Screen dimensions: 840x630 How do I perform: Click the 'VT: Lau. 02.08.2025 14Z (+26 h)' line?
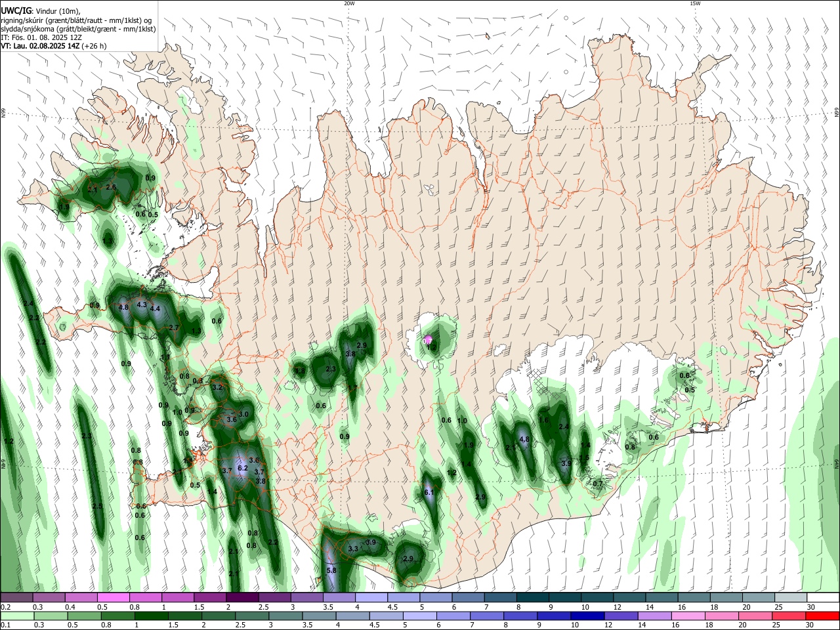pyautogui.click(x=53, y=46)
